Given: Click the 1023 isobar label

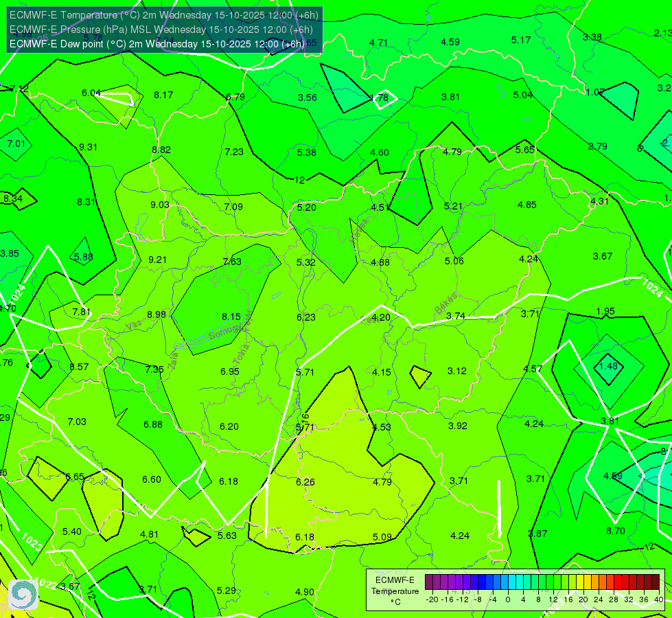Looking at the screenshot, I should [32, 542].
